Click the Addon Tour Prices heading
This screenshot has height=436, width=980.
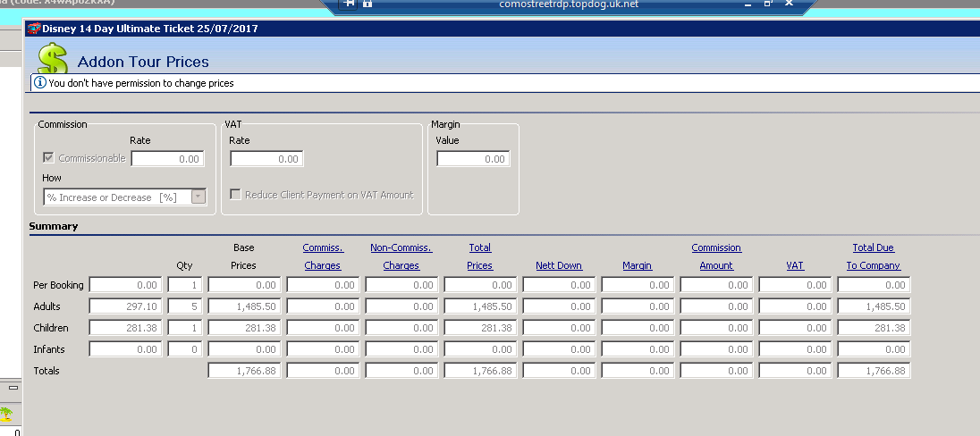tap(143, 62)
